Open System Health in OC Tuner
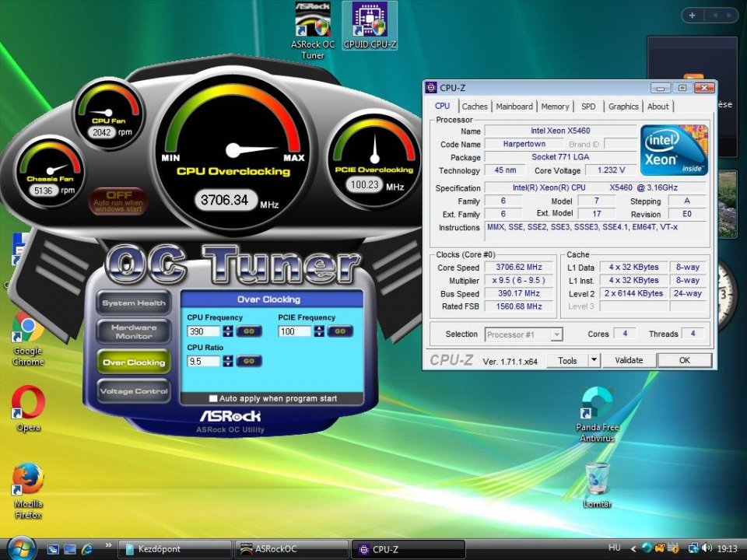Screen dimensions: 747x560 point(134,303)
